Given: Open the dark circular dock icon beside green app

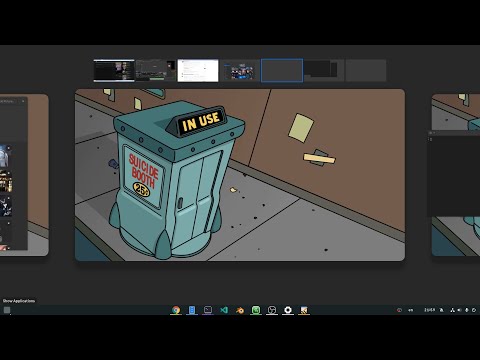Looking at the screenshot, I should (x=272, y=310).
